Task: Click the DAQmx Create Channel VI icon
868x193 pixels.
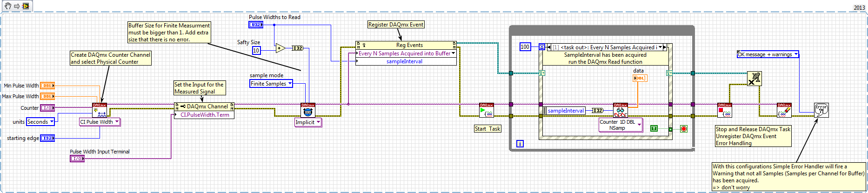Action: [100, 110]
